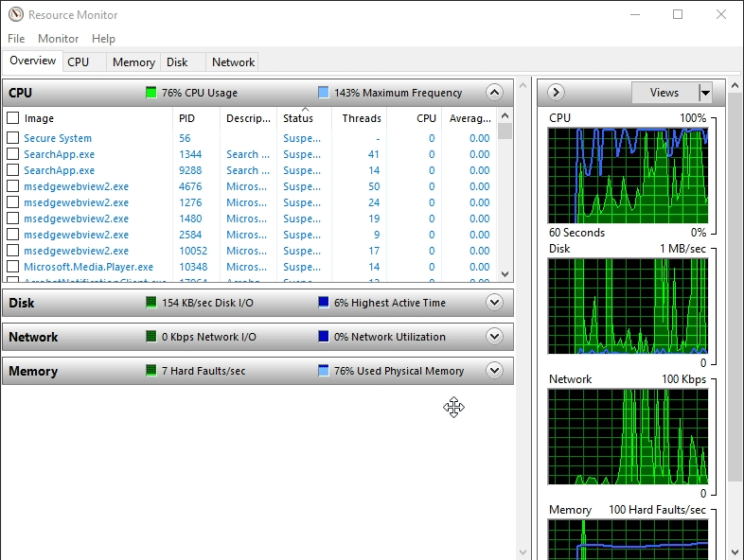Open the File menu
Image resolution: width=744 pixels, height=560 pixels.
(16, 39)
